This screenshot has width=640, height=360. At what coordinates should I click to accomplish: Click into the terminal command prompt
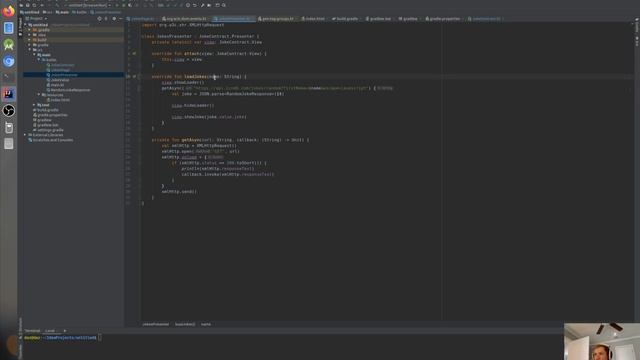(100, 338)
